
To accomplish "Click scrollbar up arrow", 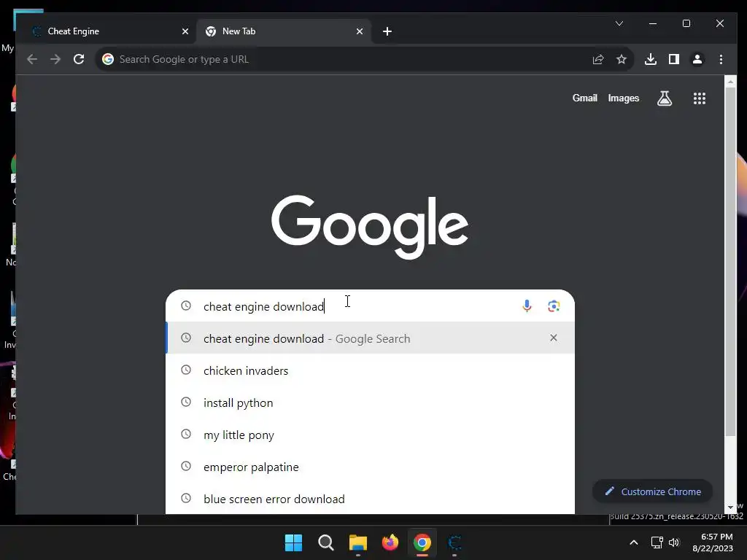I will pos(729,82).
